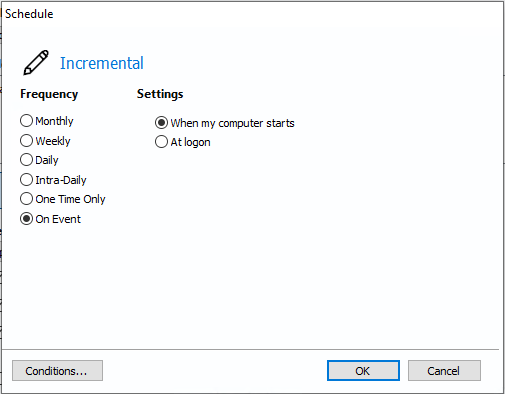Viewport: 505px width, 394px height.
Task: Cancel the Schedule dialog
Action: coord(444,370)
